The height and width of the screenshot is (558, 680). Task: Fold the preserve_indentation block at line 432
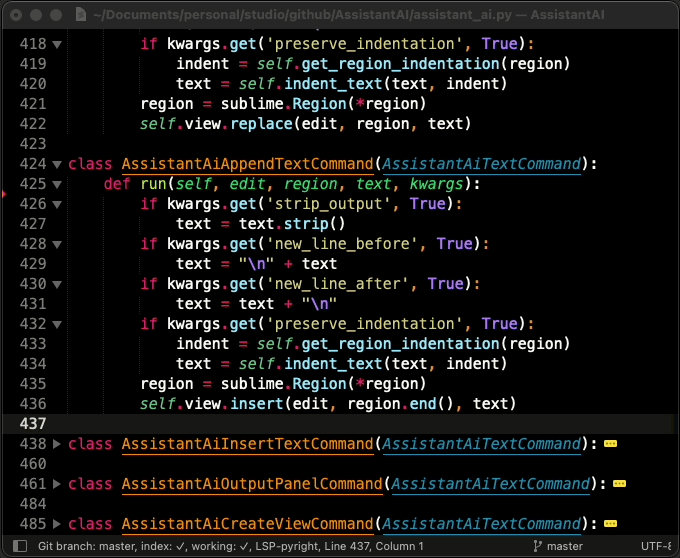(x=57, y=324)
